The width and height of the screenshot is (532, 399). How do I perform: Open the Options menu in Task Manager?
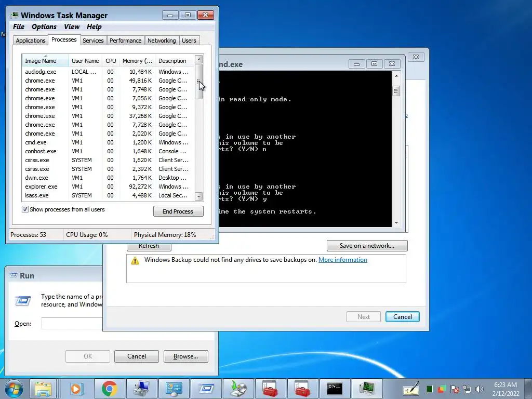[x=44, y=26]
